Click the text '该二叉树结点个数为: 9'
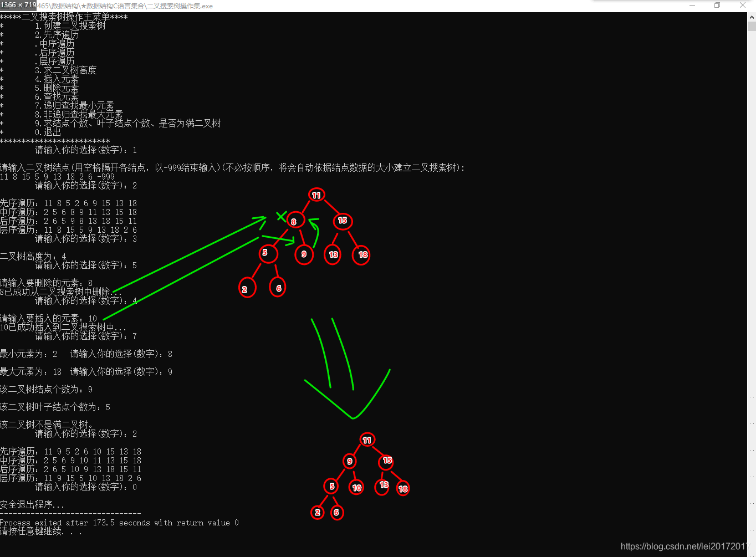This screenshot has width=756, height=557. pos(47,390)
